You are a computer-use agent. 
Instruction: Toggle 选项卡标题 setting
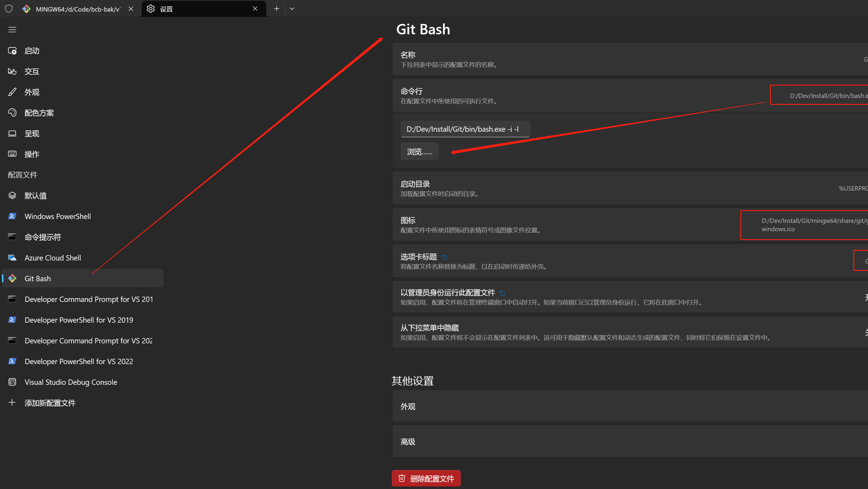pyautogui.click(x=866, y=260)
